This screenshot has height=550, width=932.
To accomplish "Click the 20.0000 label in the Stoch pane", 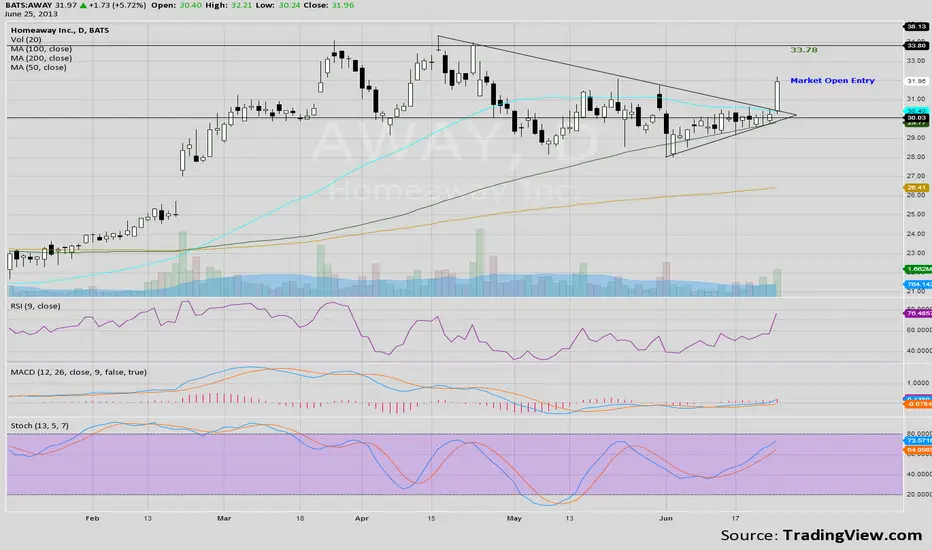I will [919, 494].
